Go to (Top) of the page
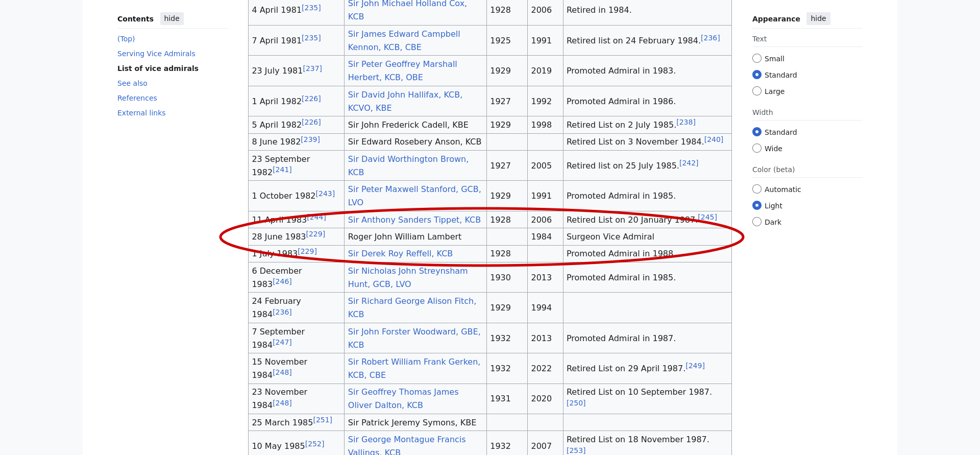 [x=126, y=39]
